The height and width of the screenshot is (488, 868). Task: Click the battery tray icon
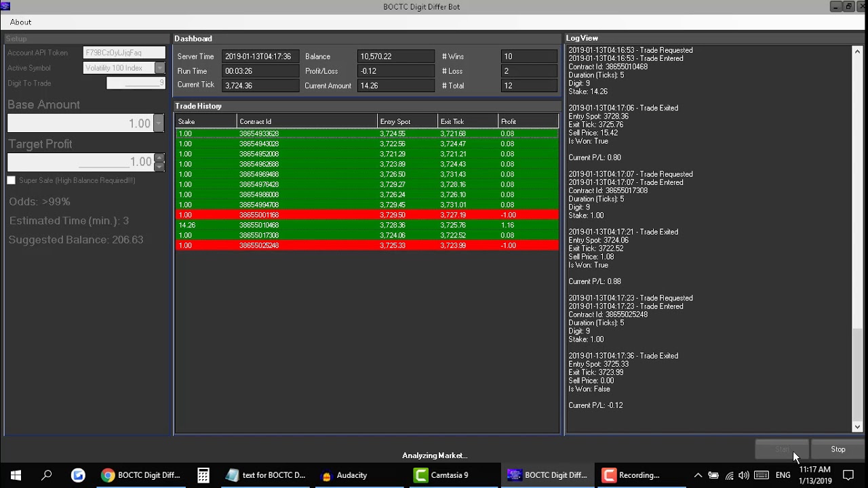(713, 475)
